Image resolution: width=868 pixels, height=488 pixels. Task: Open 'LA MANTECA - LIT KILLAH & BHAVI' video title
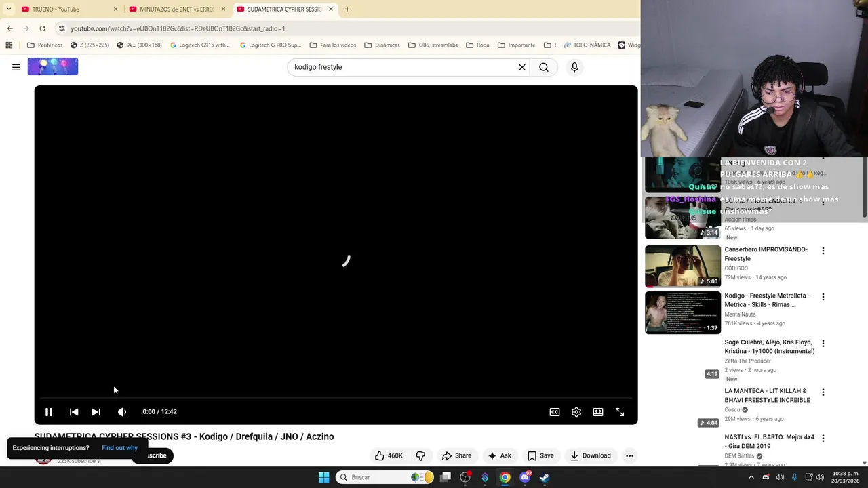click(767, 395)
